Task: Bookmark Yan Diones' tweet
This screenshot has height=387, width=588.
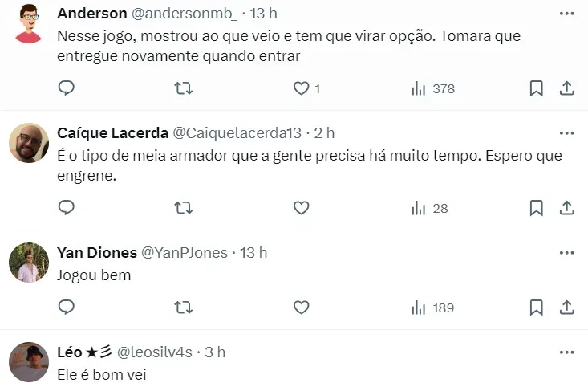Action: coord(537,308)
